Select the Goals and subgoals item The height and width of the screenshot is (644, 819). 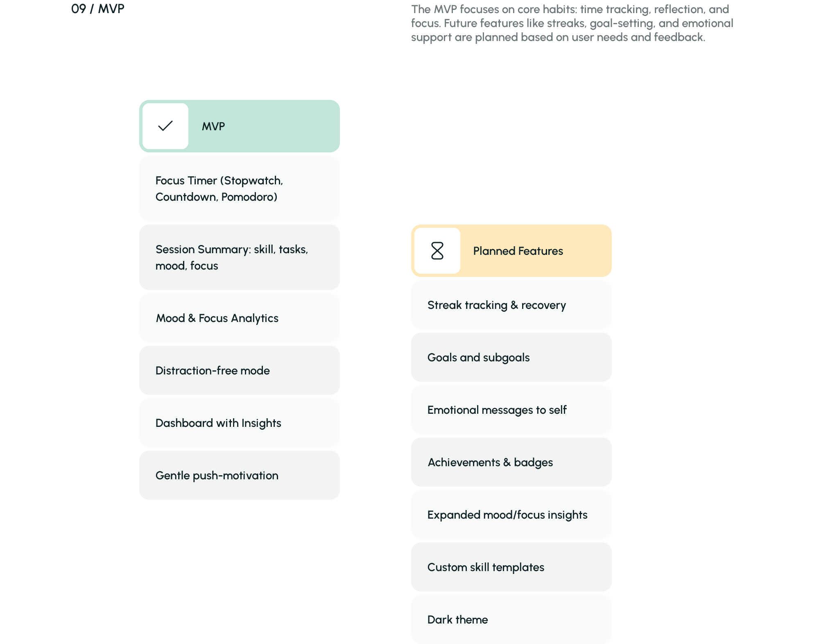(511, 357)
